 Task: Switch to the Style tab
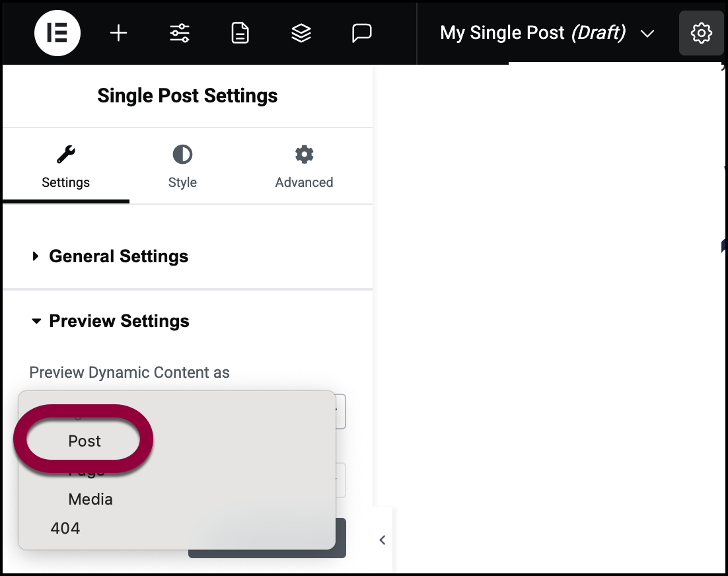tap(182, 168)
